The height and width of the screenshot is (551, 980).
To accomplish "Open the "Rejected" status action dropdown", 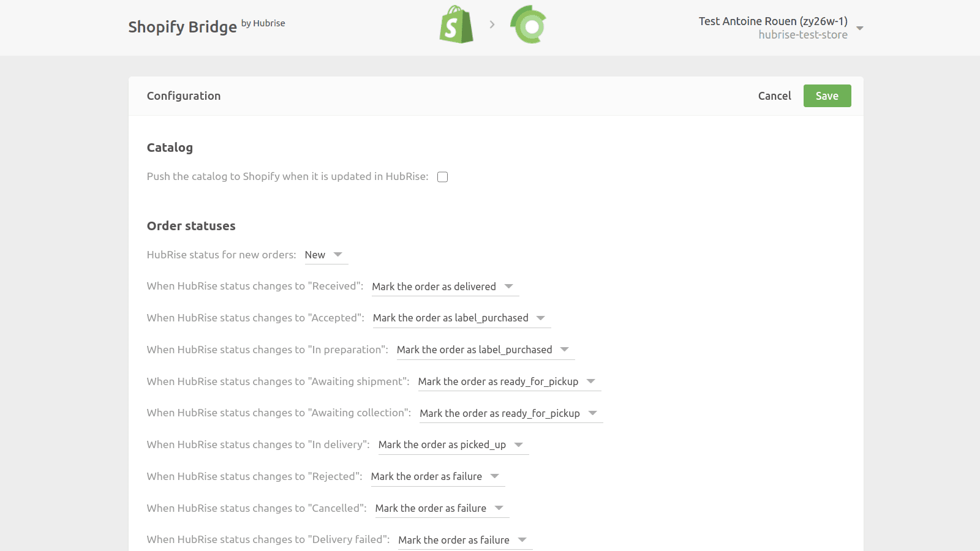I will pyautogui.click(x=437, y=477).
